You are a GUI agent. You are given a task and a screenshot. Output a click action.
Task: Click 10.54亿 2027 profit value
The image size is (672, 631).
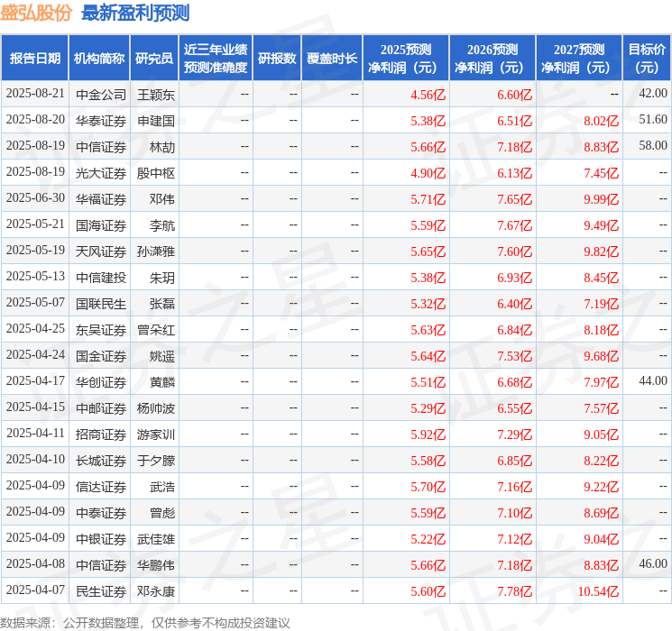coord(598,591)
